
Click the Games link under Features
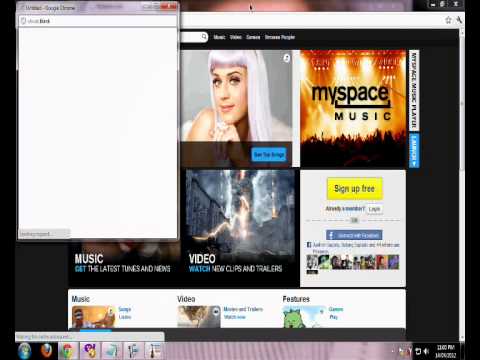[336, 309]
